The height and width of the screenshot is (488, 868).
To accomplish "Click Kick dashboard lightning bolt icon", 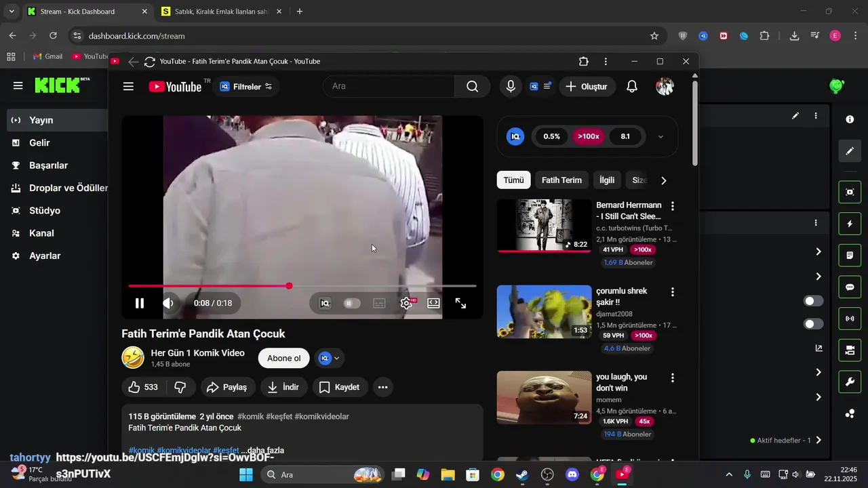I will coord(850,224).
